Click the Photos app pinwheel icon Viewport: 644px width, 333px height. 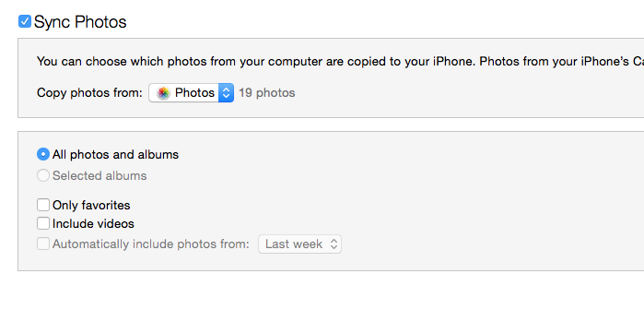tap(163, 93)
